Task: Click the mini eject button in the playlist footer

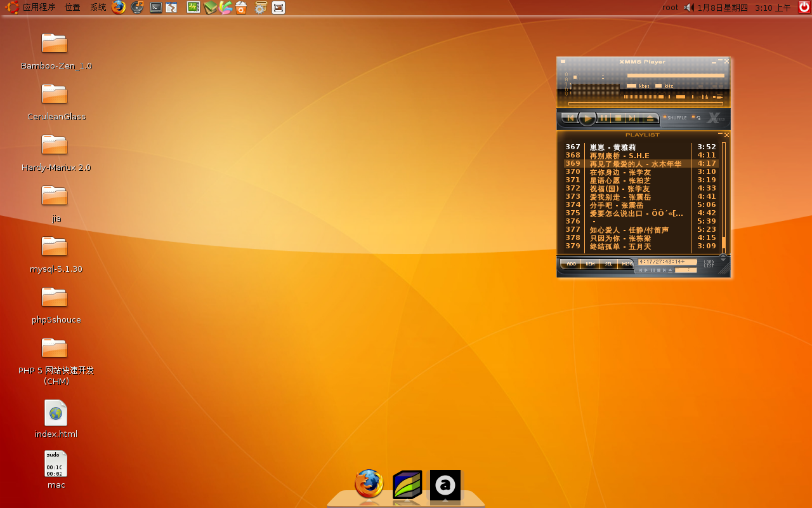Action: click(670, 271)
